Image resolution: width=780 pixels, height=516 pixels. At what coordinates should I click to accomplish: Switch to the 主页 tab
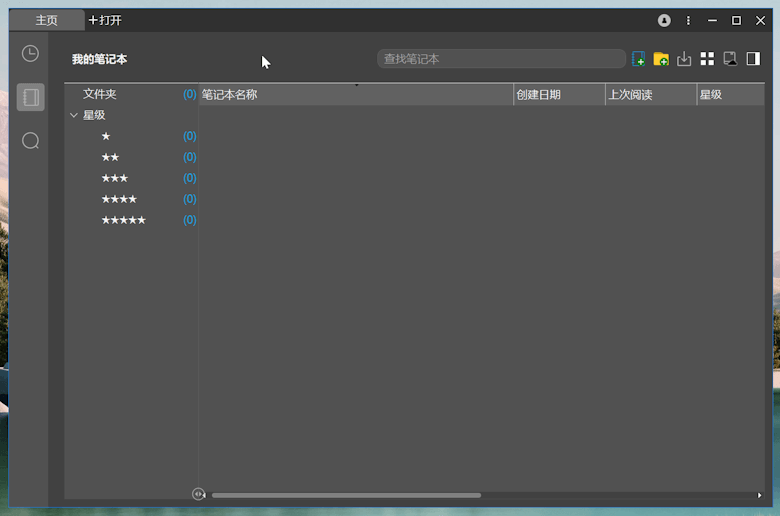point(47,20)
